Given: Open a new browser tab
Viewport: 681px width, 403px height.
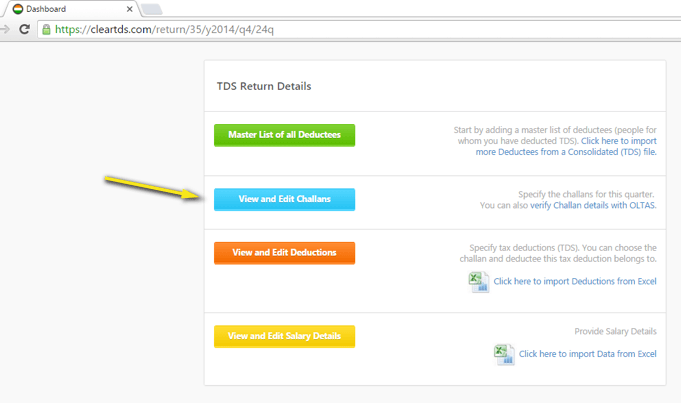Looking at the screenshot, I should (x=151, y=9).
